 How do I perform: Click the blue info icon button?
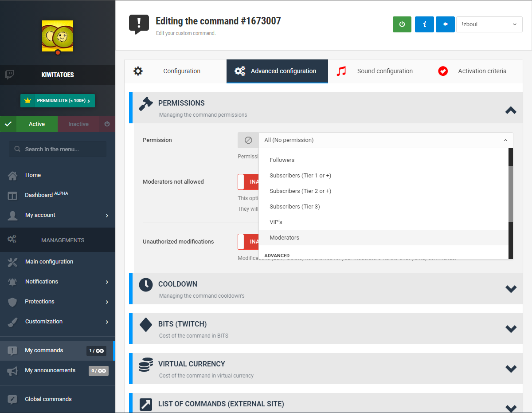[424, 24]
